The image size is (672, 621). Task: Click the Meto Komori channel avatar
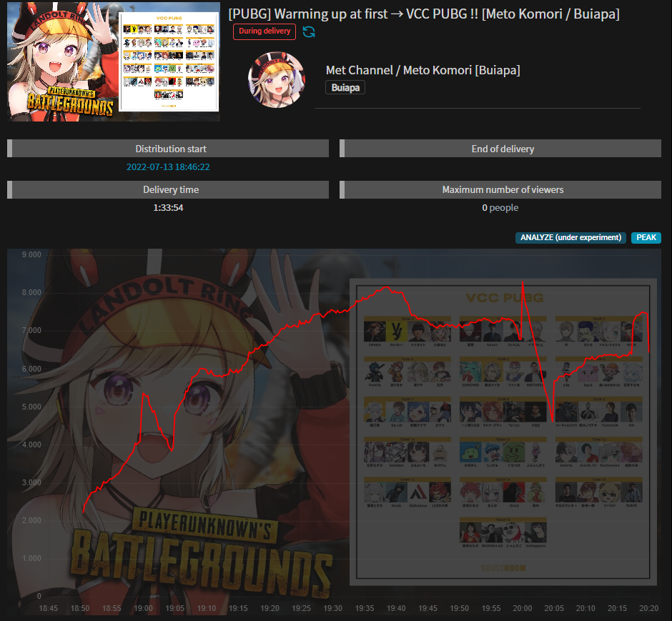click(277, 79)
